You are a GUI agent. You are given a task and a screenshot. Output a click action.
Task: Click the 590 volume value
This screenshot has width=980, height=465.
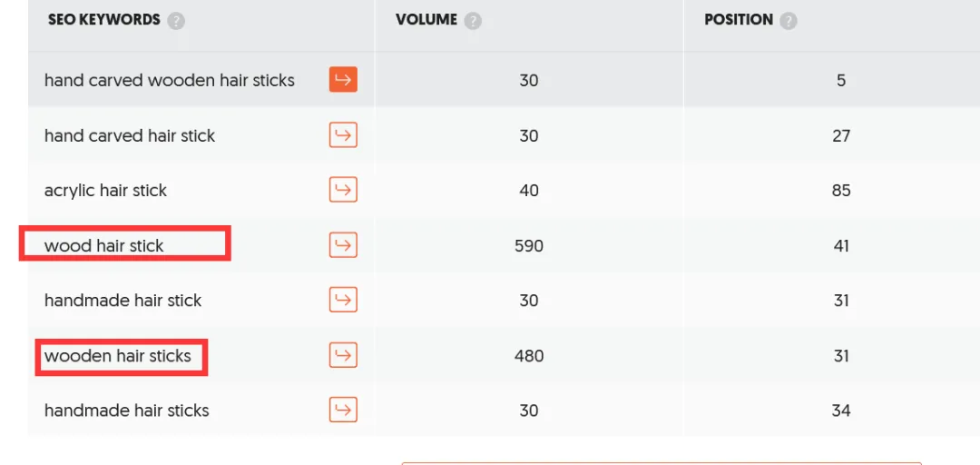[529, 245]
